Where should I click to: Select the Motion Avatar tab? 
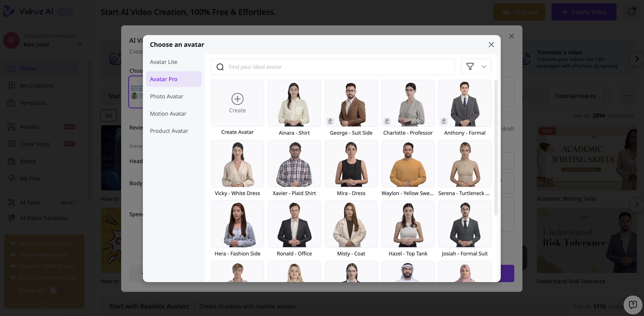(x=168, y=114)
